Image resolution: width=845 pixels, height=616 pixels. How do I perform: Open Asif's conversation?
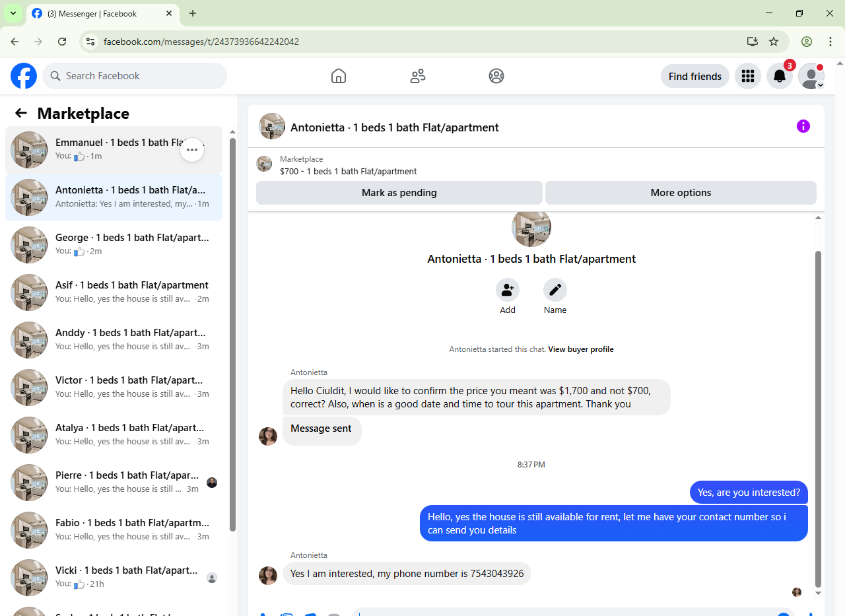click(114, 292)
